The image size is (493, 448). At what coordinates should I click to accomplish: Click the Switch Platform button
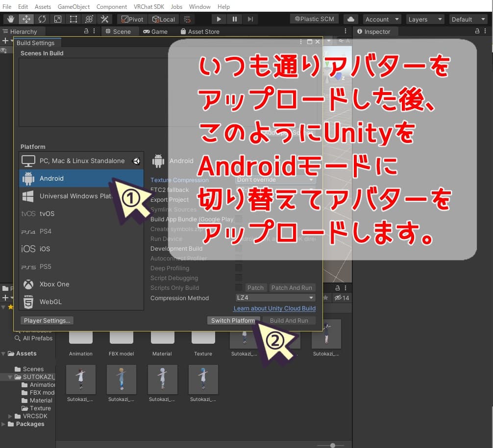(x=234, y=320)
